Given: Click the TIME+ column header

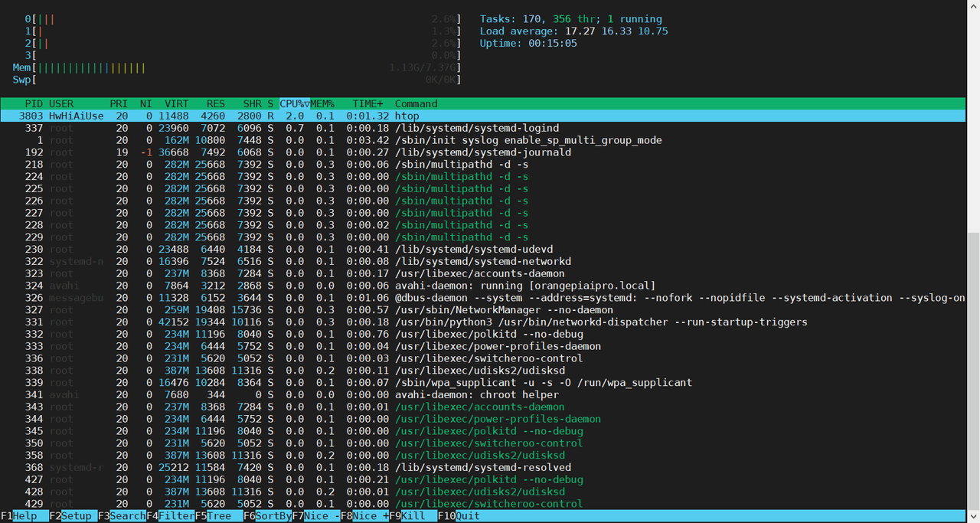Looking at the screenshot, I should (367, 104).
